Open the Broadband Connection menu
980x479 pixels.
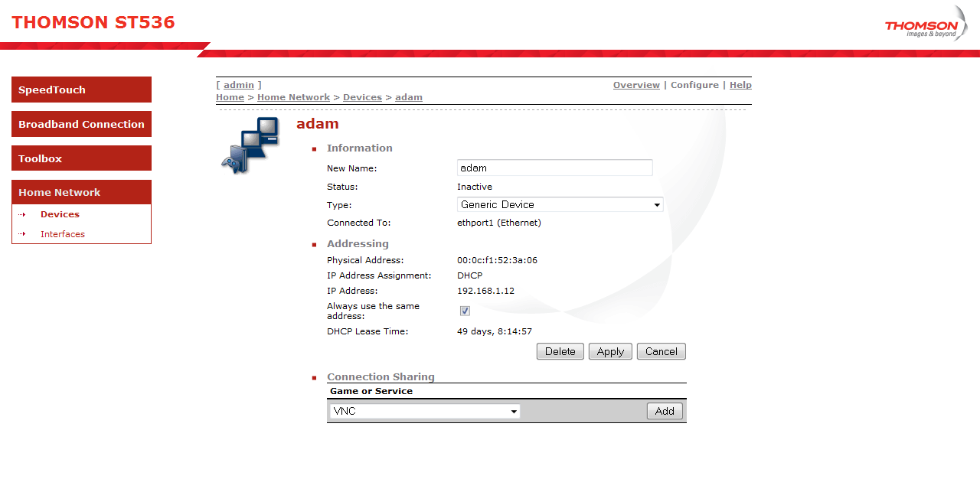click(x=81, y=124)
